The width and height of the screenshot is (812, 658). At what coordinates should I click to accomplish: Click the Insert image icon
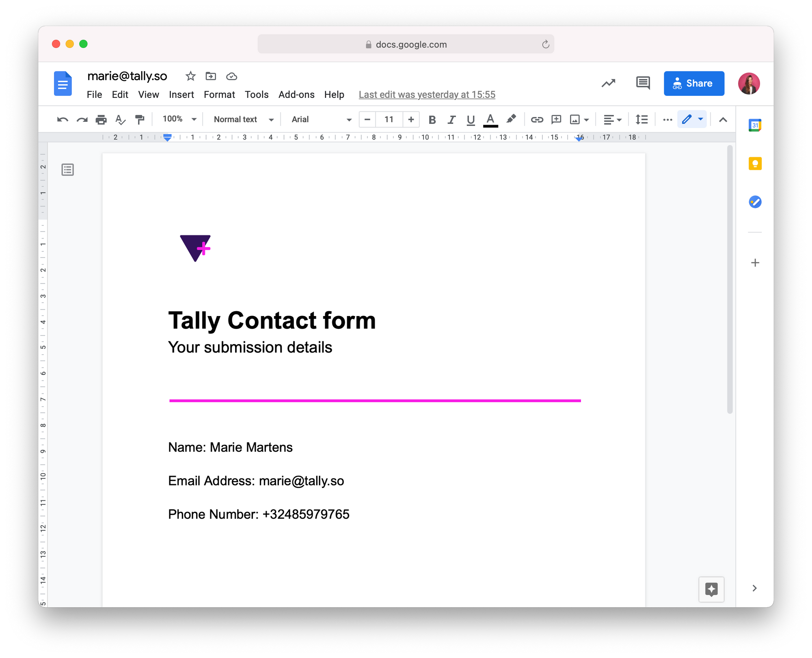pos(574,119)
